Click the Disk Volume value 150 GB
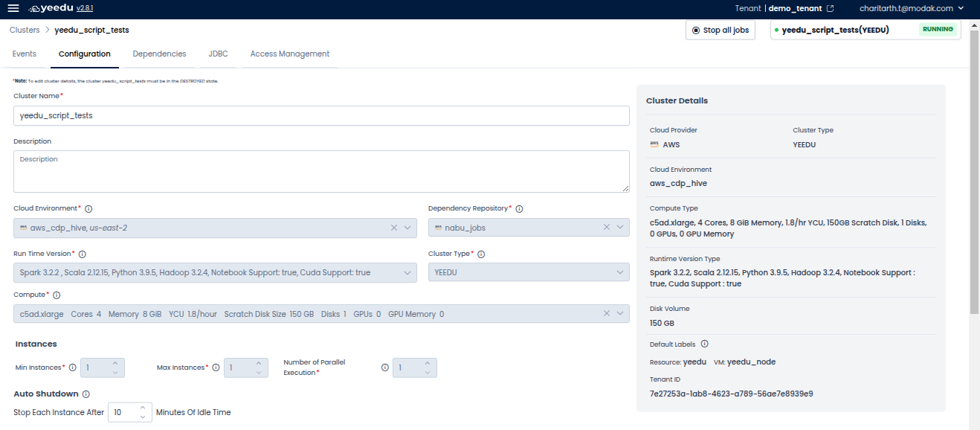 pos(662,324)
